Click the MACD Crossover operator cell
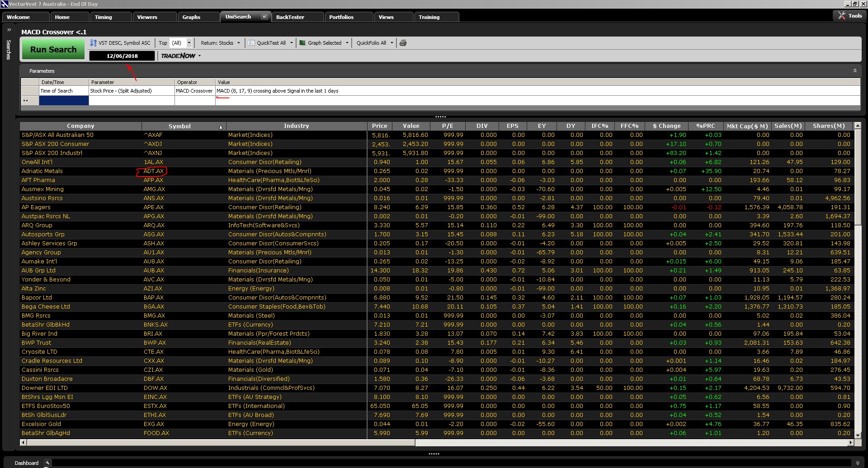This screenshot has height=468, width=868. 195,91
